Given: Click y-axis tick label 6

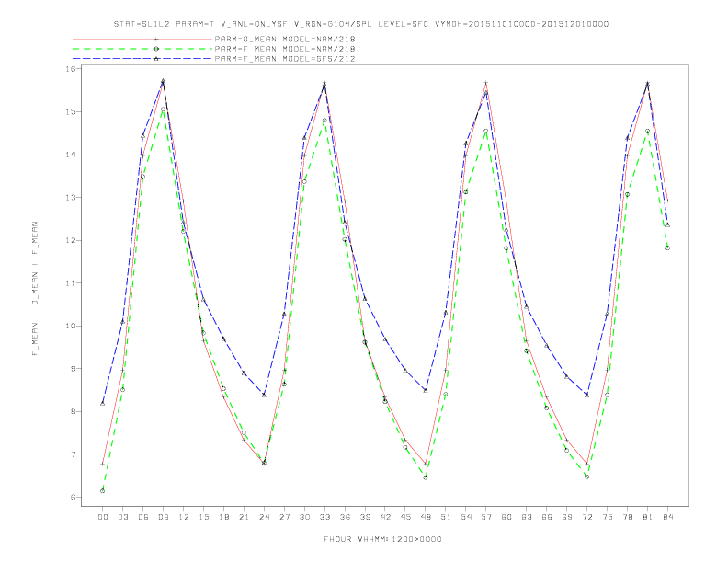Looking at the screenshot, I should (74, 497).
